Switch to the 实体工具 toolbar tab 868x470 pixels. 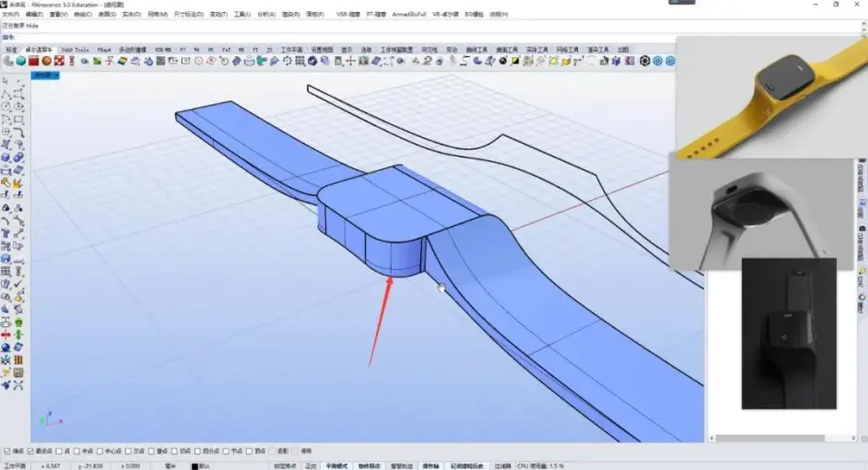pyautogui.click(x=537, y=50)
